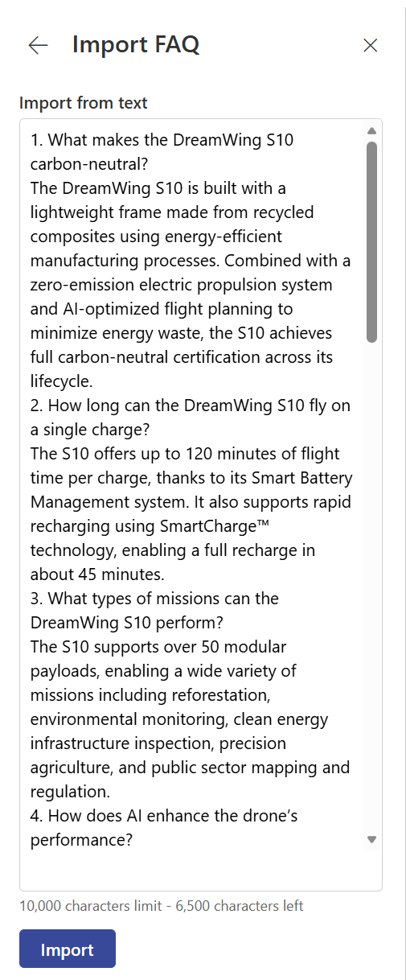The image size is (406, 980).
Task: Click the scrollbar down arrow in text box
Action: coord(371,839)
